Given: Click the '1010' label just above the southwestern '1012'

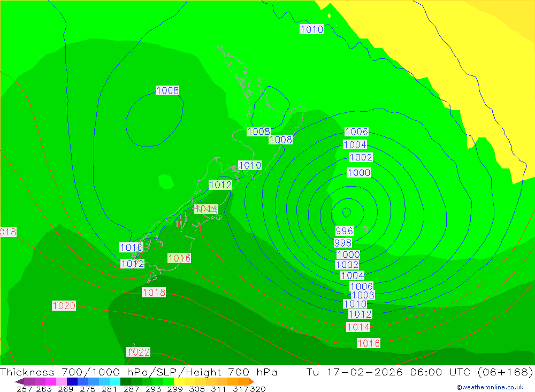Looking at the screenshot, I should tap(132, 248).
